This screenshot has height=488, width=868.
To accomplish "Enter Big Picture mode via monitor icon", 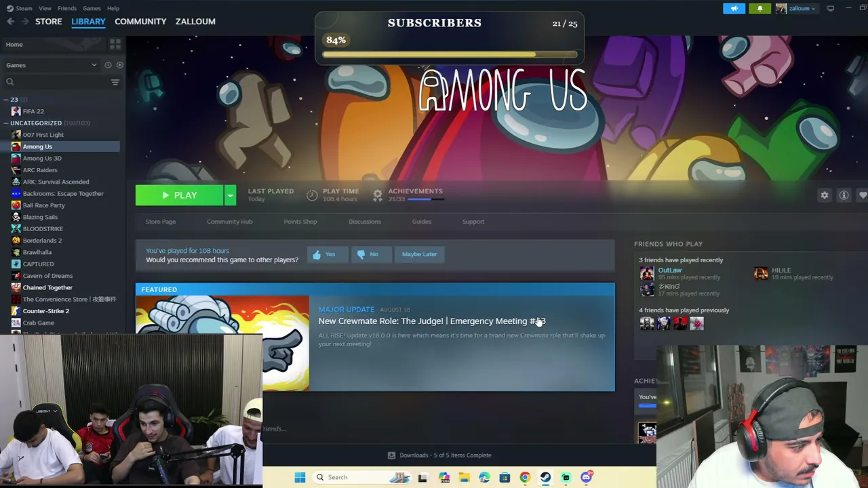I will pyautogui.click(x=831, y=8).
